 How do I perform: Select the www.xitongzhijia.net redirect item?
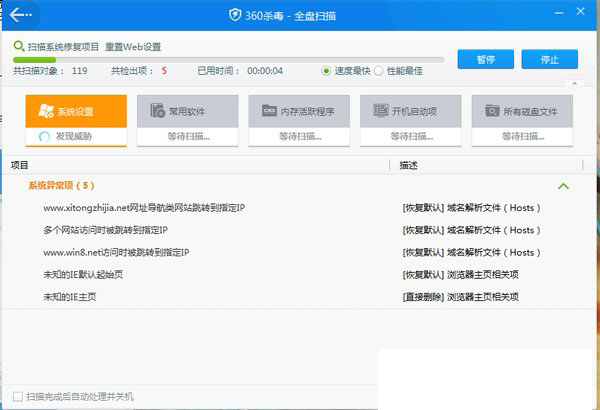point(144,208)
